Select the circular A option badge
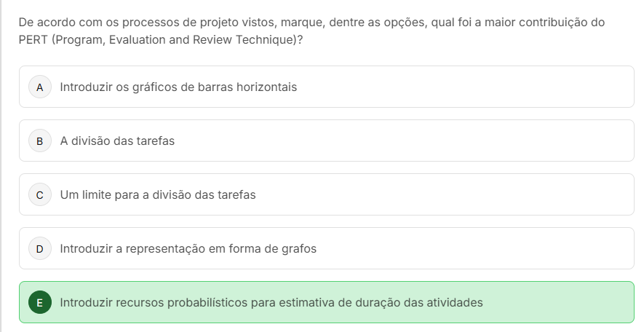This screenshot has width=644, height=332. point(40,87)
